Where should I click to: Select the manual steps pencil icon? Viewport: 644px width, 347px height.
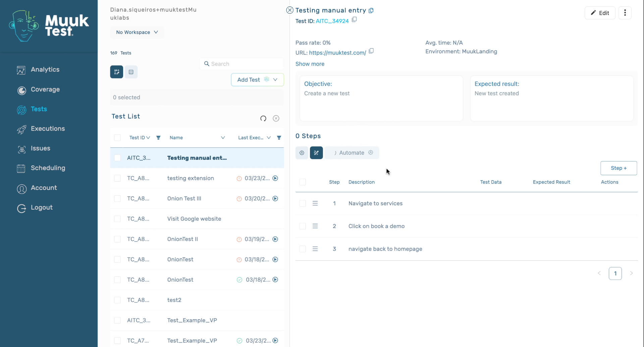316,153
